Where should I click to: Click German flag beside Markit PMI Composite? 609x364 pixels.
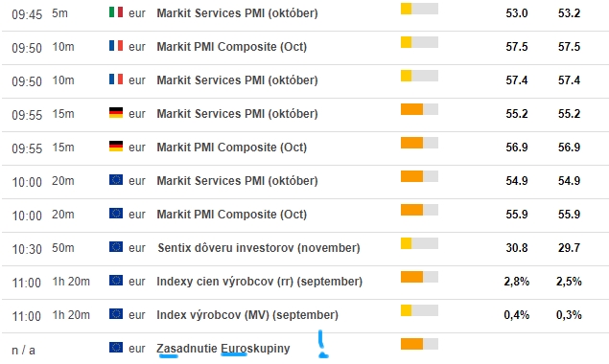116,147
